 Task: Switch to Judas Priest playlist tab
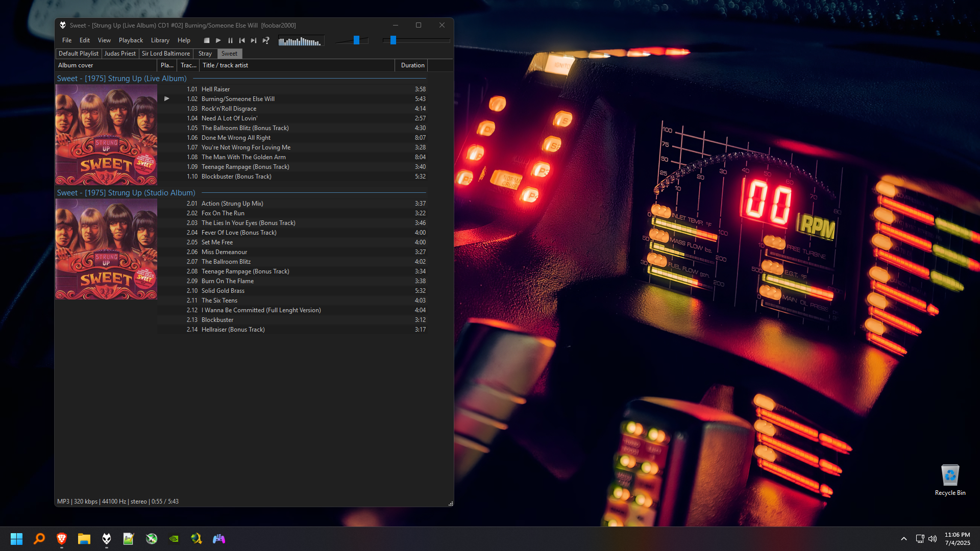(120, 54)
